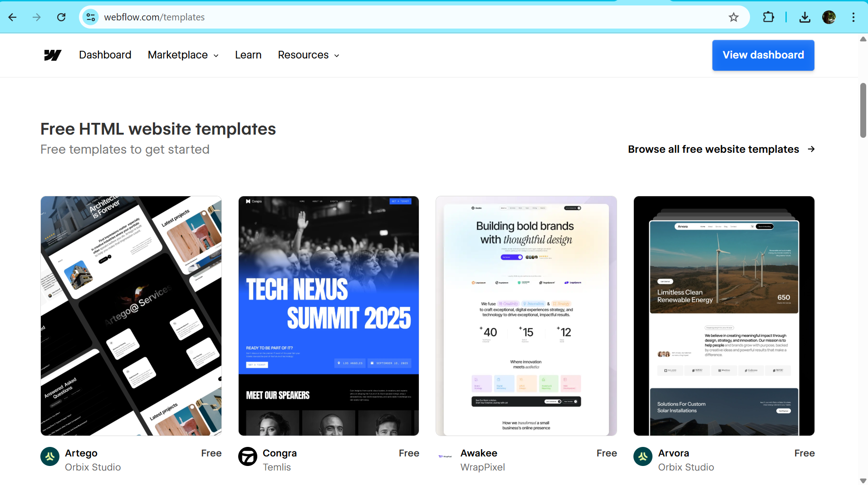Expand the Resources dropdown

click(x=308, y=55)
